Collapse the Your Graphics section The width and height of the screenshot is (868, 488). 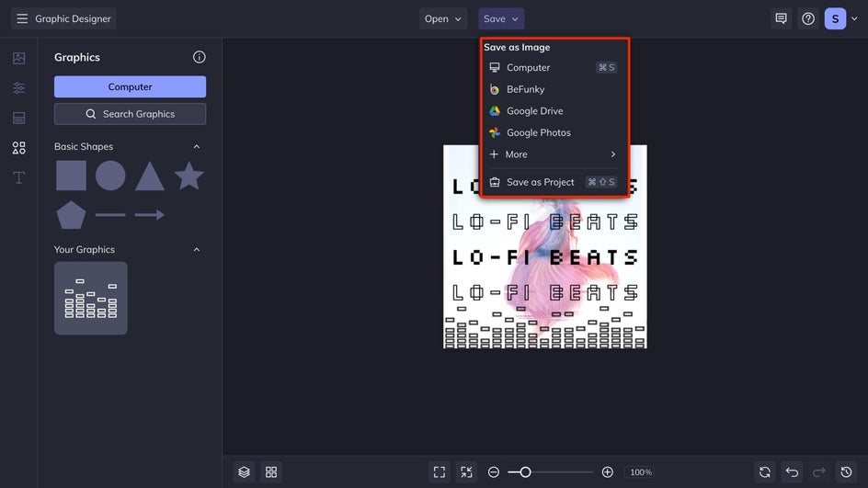(197, 250)
